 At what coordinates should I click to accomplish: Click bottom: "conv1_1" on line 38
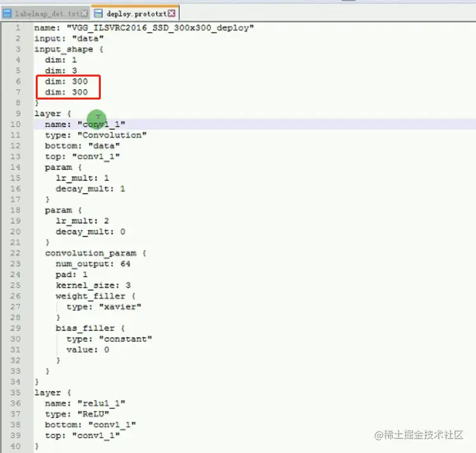pos(90,425)
